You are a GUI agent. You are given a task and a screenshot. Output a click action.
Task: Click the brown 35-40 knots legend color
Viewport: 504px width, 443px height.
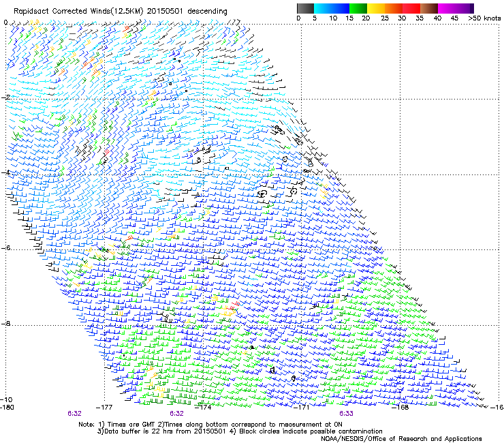[x=429, y=8]
